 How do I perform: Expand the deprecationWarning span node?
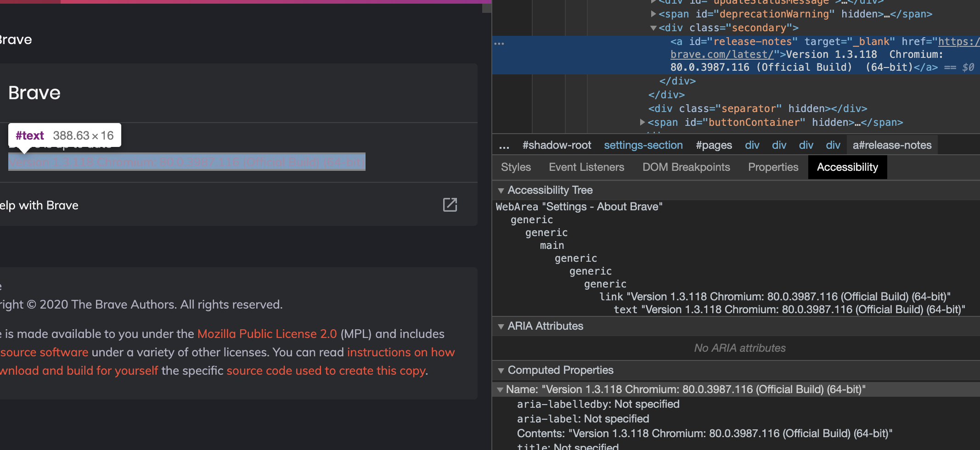[x=653, y=14]
